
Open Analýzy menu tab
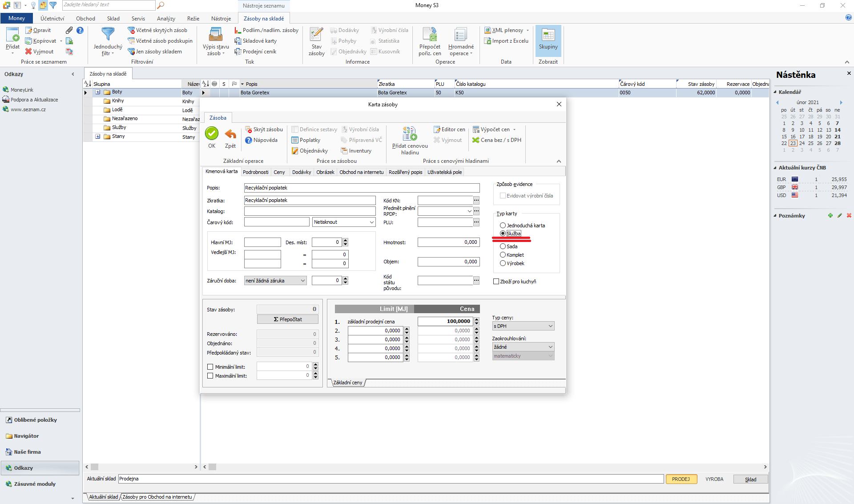(x=166, y=18)
